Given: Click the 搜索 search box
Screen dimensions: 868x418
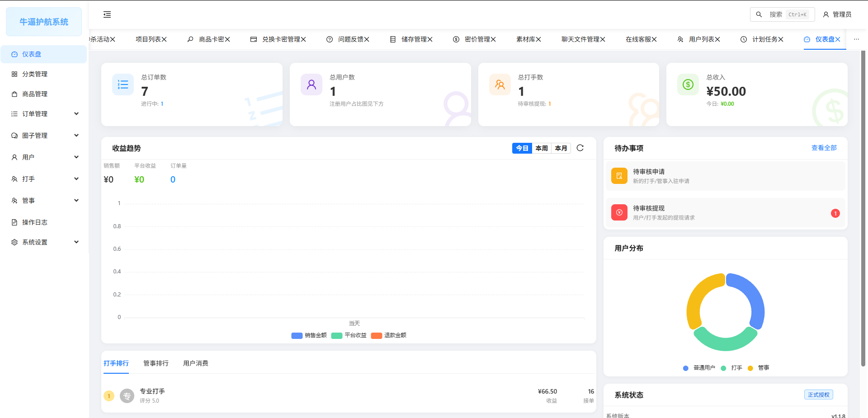Looking at the screenshot, I should [782, 14].
